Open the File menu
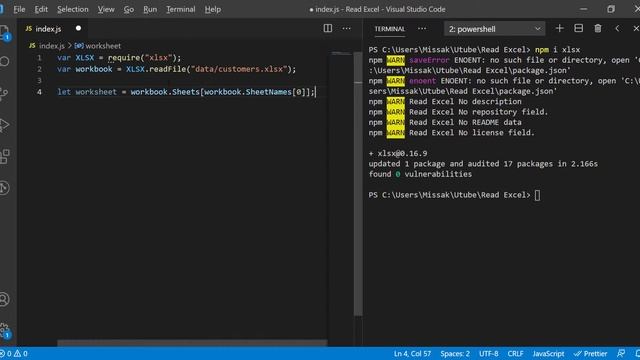 click(x=19, y=9)
